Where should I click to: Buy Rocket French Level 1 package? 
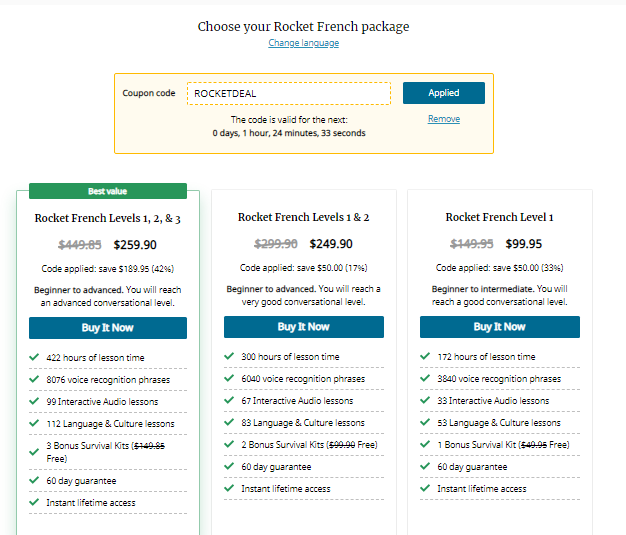[x=499, y=327]
